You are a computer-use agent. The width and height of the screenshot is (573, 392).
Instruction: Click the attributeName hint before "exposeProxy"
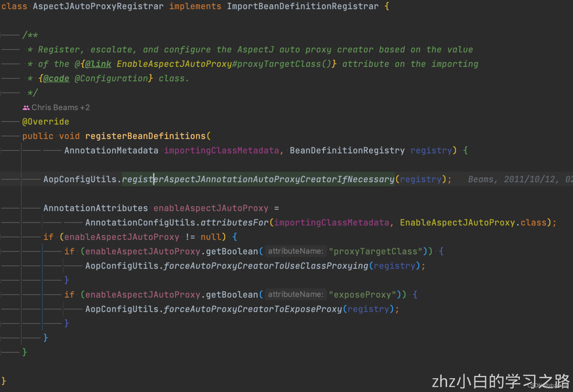point(296,295)
